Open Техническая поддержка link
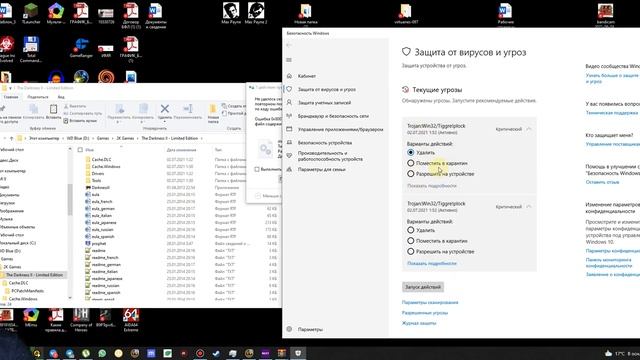This screenshot has height=360, width=640. pyautogui.click(x=611, y=113)
